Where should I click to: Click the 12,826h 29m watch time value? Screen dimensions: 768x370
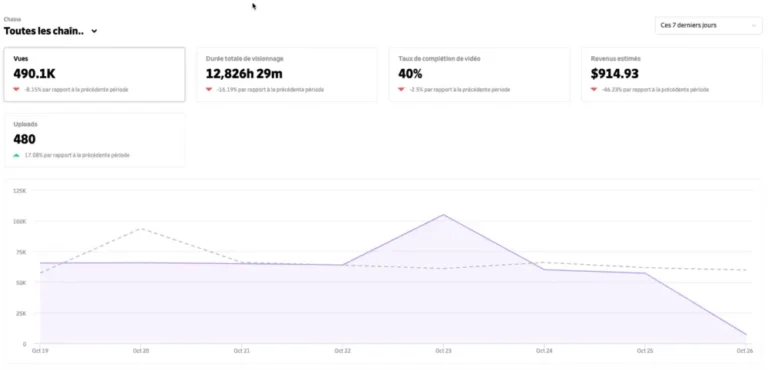244,74
